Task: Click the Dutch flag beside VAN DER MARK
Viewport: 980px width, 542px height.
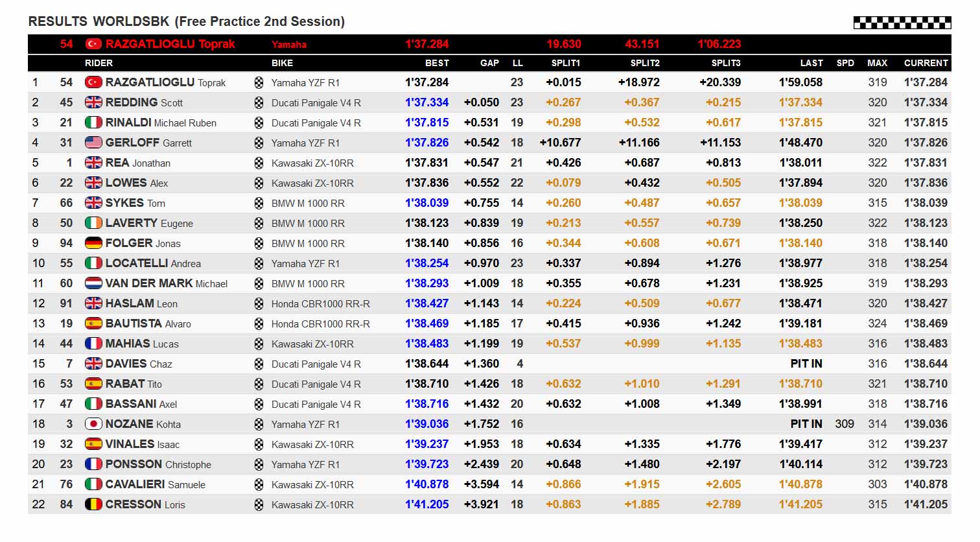Action: click(x=93, y=283)
